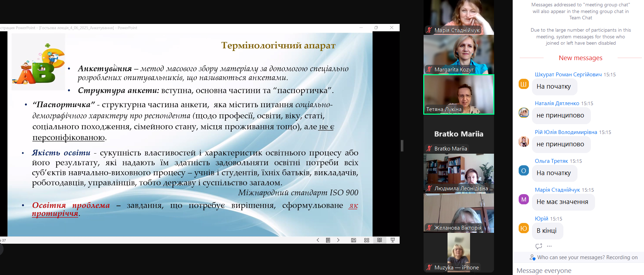Open more options for last chat message

coord(549,246)
